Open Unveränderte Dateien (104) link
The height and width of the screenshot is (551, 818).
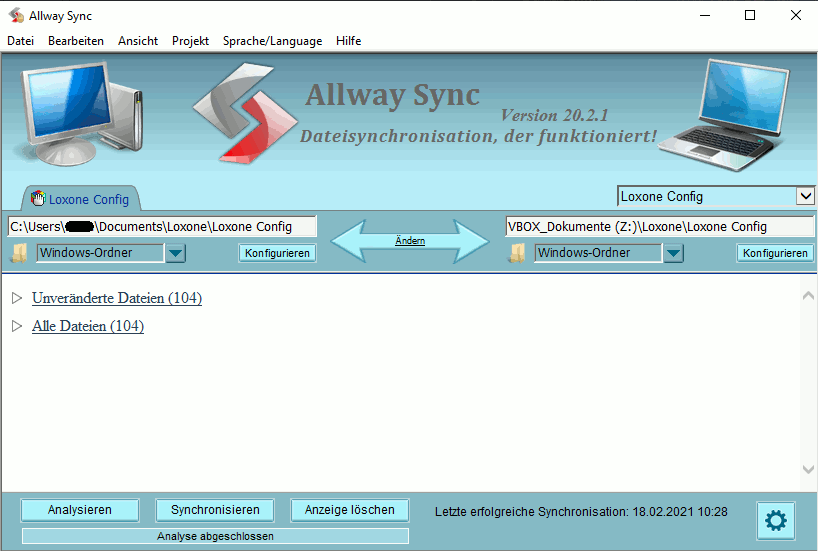pos(117,298)
